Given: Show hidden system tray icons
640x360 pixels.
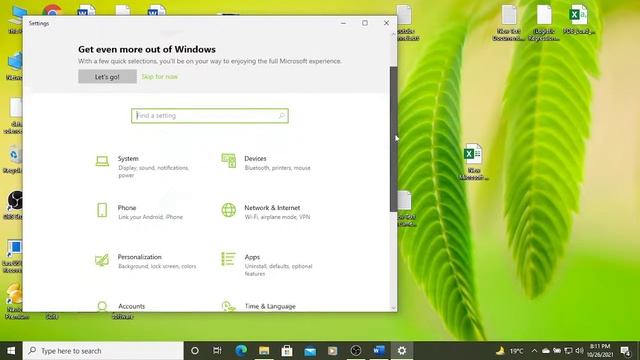Looking at the screenshot, I should click(x=534, y=351).
